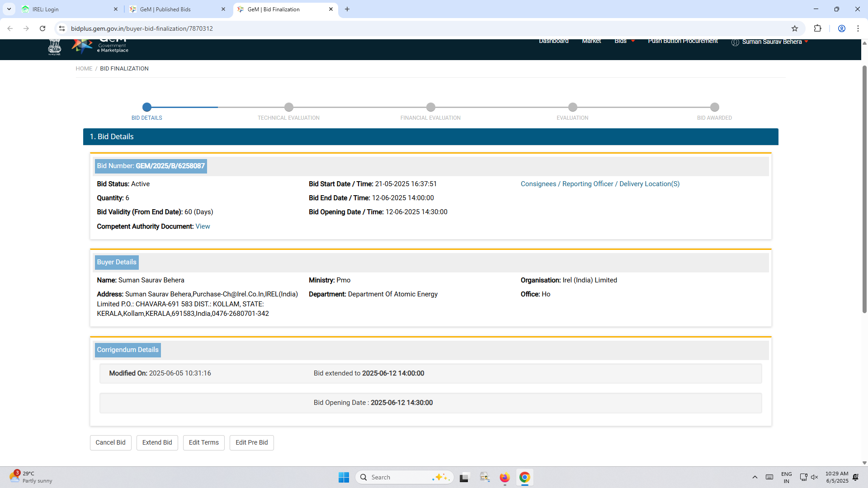Go to HOME breadcrumb link

[84, 69]
